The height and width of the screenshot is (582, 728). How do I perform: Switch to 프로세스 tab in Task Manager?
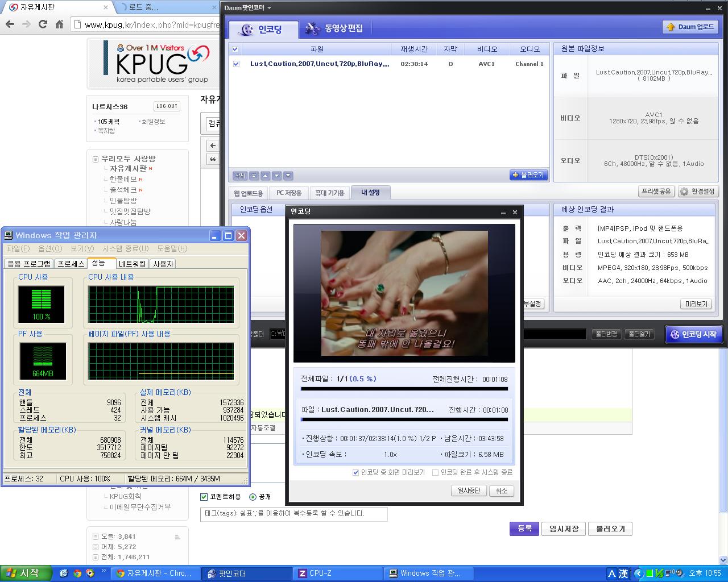tap(71, 264)
